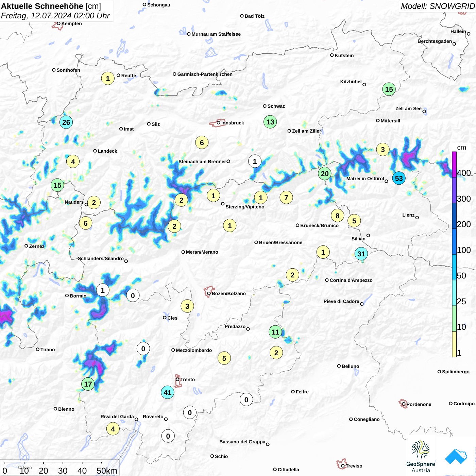The height and width of the screenshot is (476, 476).
Task: Click the Pordenone city marker
Action: point(404,404)
